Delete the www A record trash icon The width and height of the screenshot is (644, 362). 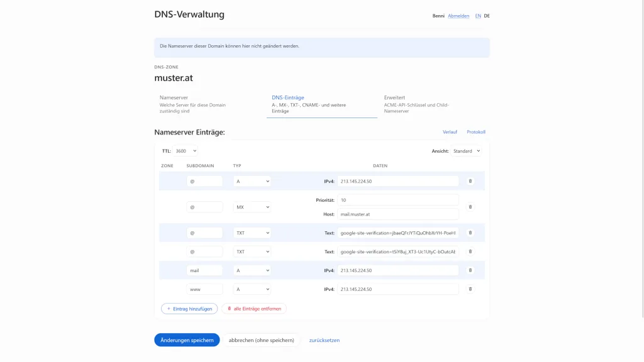point(470,289)
